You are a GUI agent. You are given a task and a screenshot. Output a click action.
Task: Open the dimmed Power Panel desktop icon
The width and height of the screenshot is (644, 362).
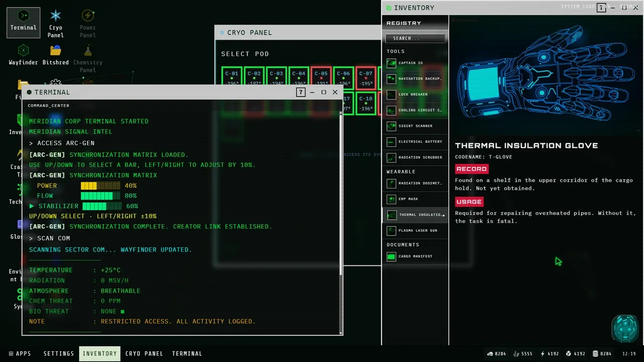pos(88,23)
